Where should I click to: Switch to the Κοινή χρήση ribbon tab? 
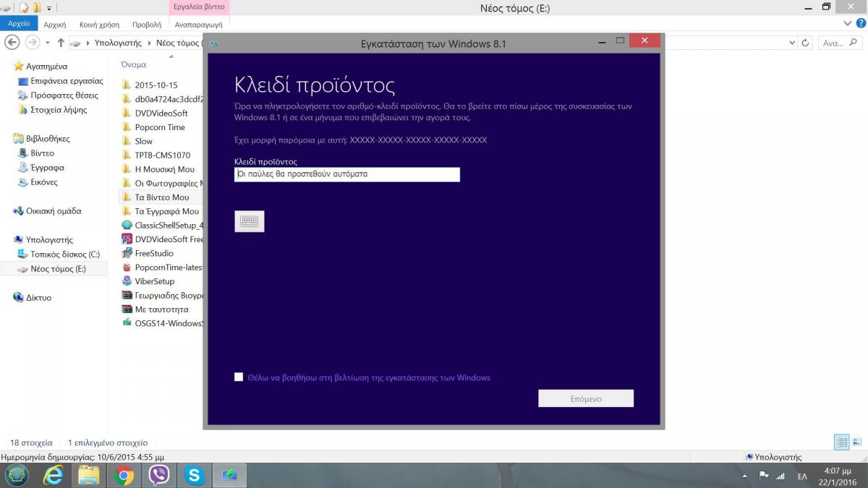[x=98, y=24]
